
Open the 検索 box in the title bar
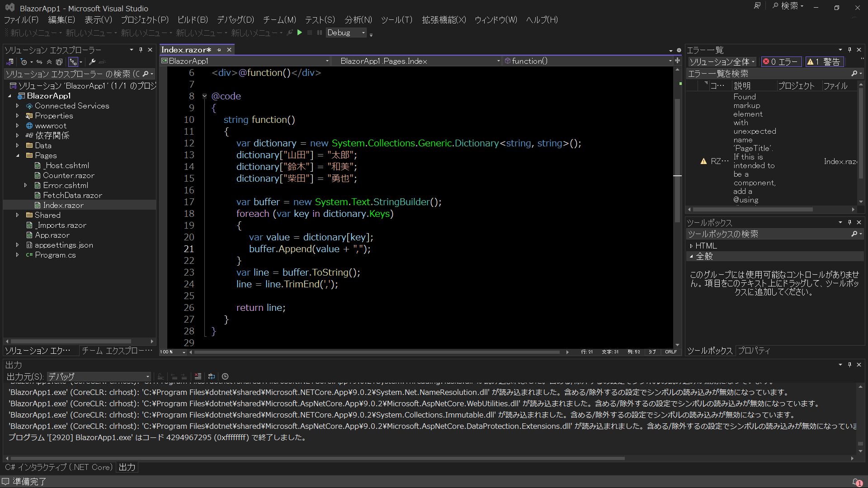[788, 6]
